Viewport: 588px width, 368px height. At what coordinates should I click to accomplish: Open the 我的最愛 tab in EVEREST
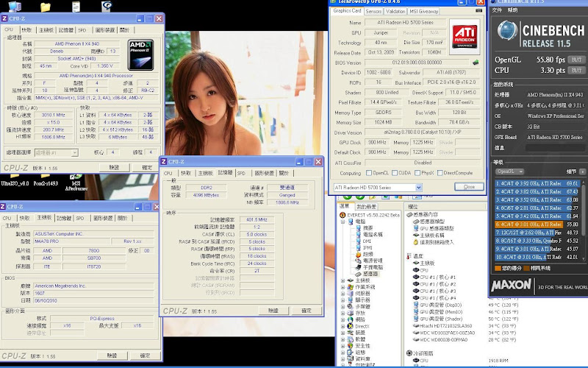pyautogui.click(x=366, y=207)
